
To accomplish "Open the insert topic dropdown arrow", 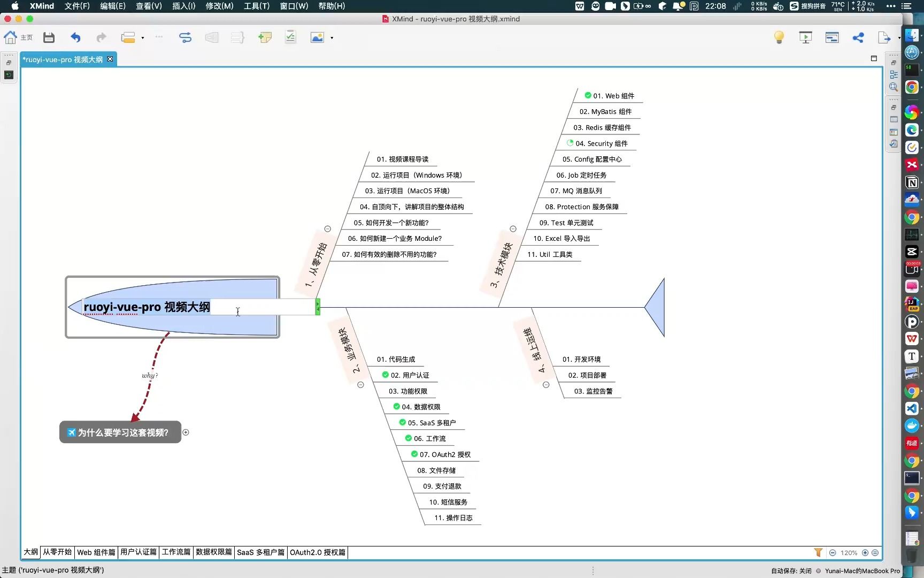I will pyautogui.click(x=143, y=38).
